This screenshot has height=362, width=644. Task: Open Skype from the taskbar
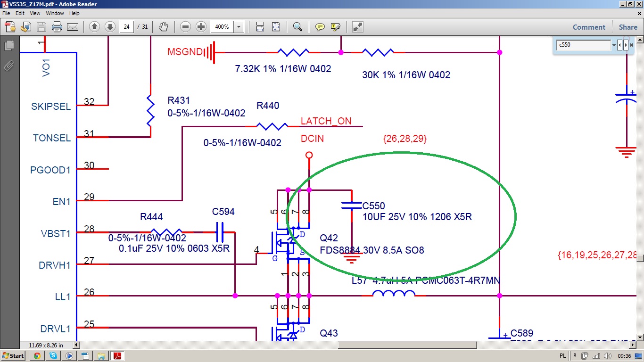(x=53, y=356)
